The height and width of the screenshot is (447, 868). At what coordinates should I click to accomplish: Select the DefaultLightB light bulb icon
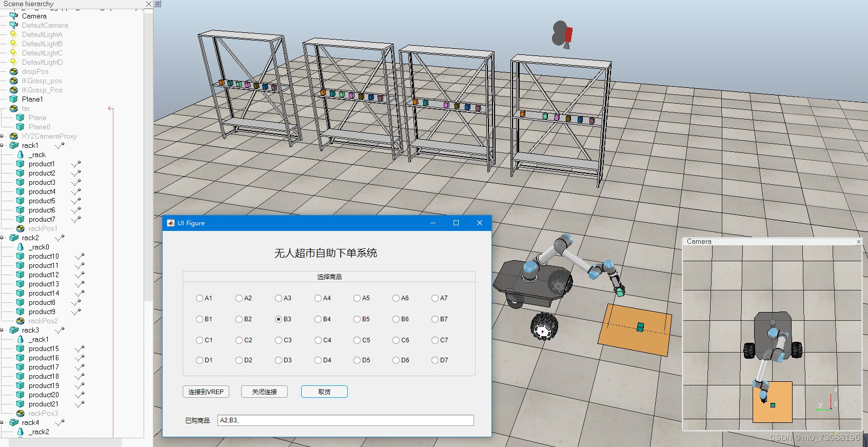tap(14, 44)
